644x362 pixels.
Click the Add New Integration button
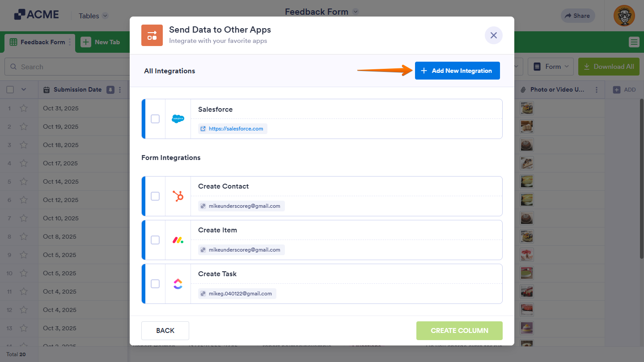point(457,70)
